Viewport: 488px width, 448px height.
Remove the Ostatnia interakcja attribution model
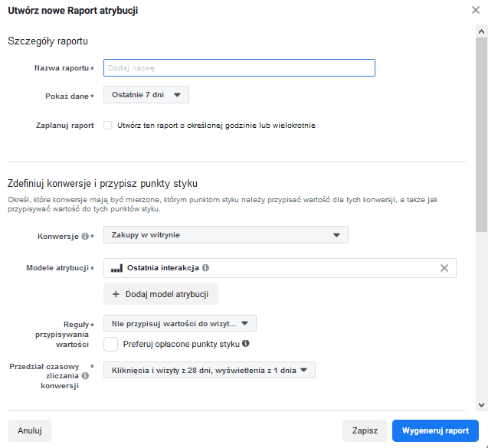point(444,268)
